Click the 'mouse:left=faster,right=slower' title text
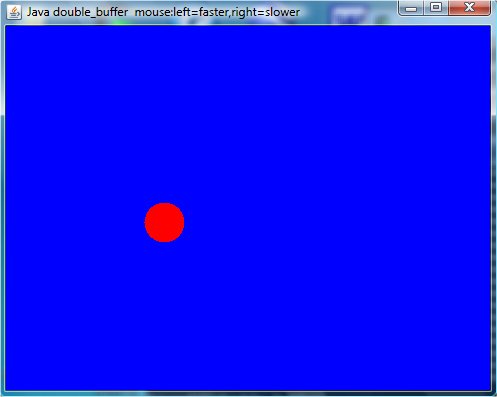497x397 pixels. coord(217,12)
